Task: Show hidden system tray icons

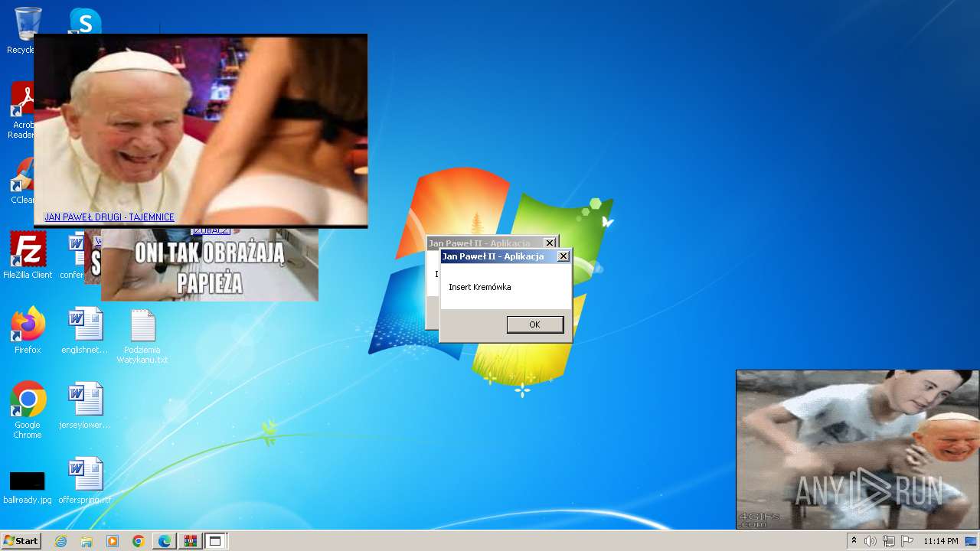Action: point(854,541)
